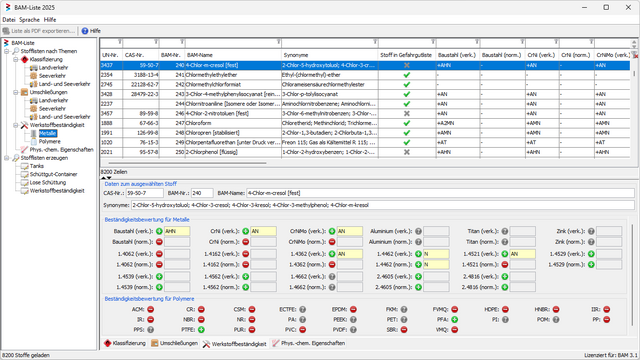This screenshot has height=360, width=640.
Task: Click the BAM-Name column header
Action: (x=233, y=55)
